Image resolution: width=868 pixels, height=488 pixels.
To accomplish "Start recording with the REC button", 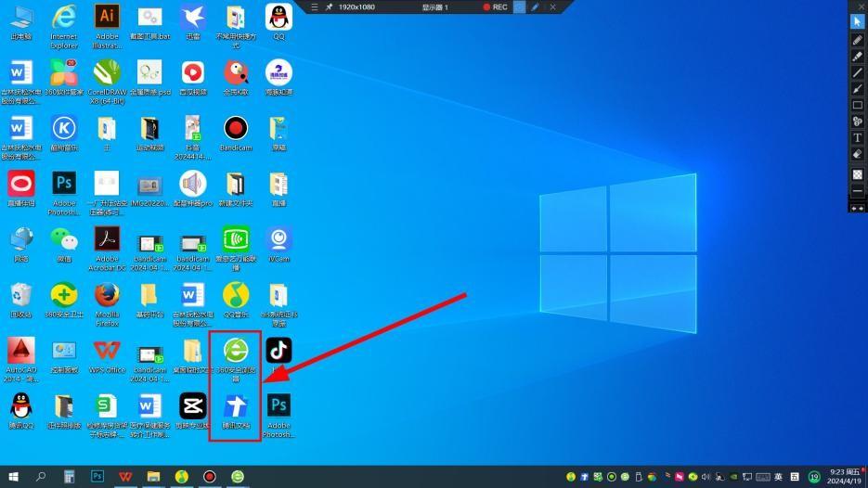I will [x=496, y=6].
